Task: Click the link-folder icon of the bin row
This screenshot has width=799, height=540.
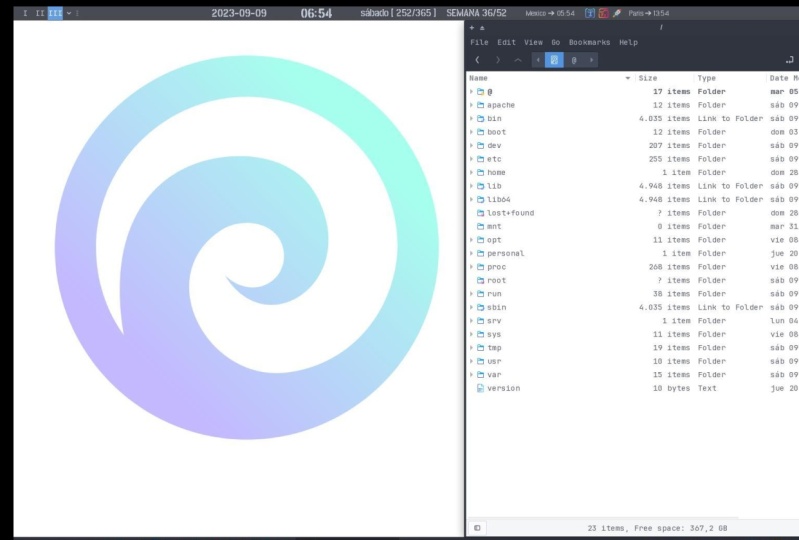Action: tap(481, 118)
